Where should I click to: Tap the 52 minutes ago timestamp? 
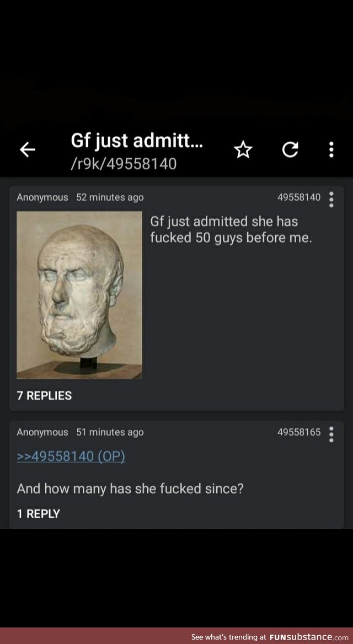click(110, 197)
